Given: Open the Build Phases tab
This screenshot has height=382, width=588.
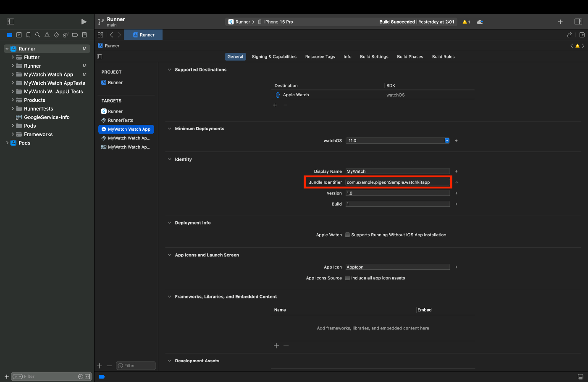Looking at the screenshot, I should point(410,57).
